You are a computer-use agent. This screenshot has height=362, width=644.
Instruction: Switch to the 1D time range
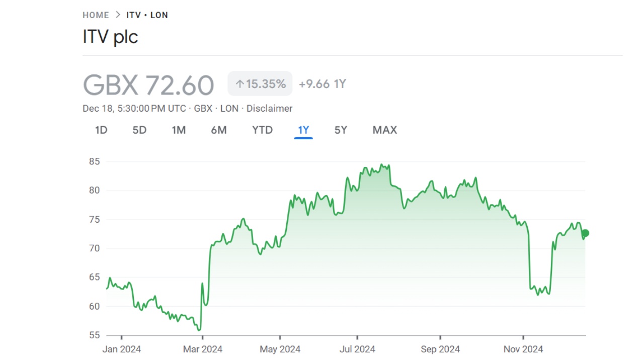point(101,130)
